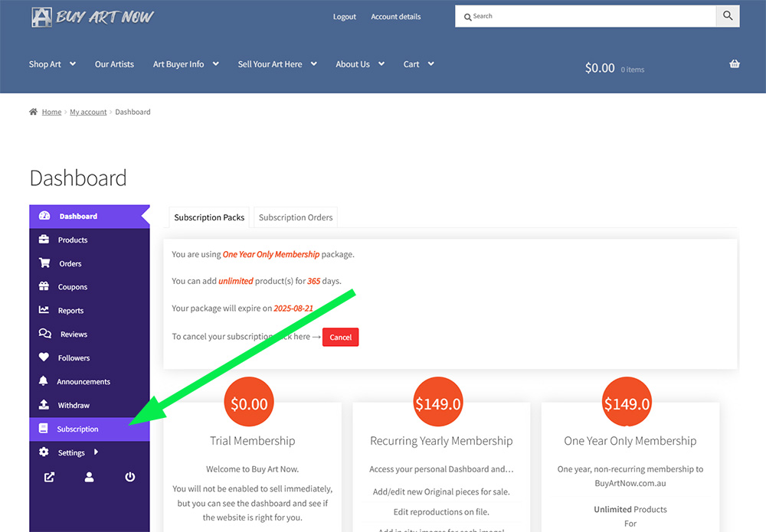Open Coupons in the sidebar menu
The image size is (766, 532).
[x=90, y=287]
